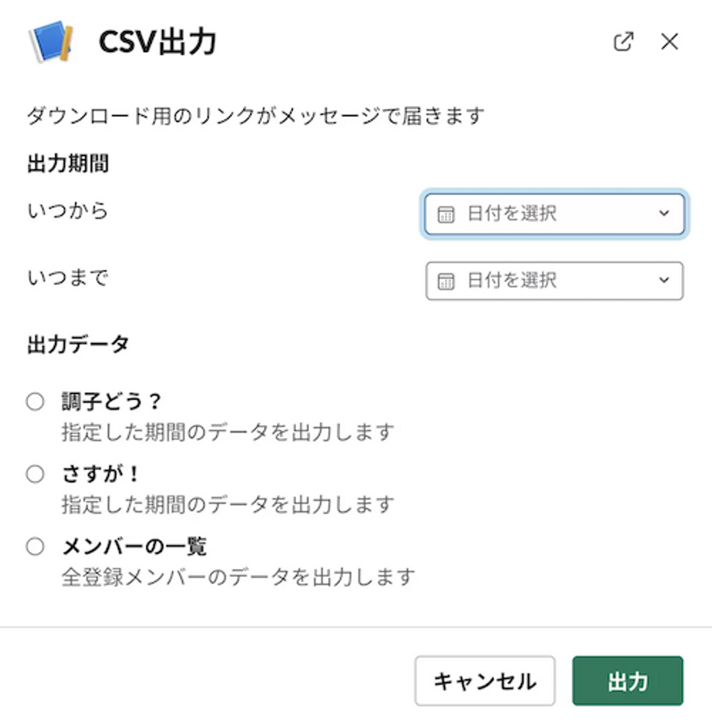Click the green 出力 button
Screen dimensions: 712x728
click(627, 681)
